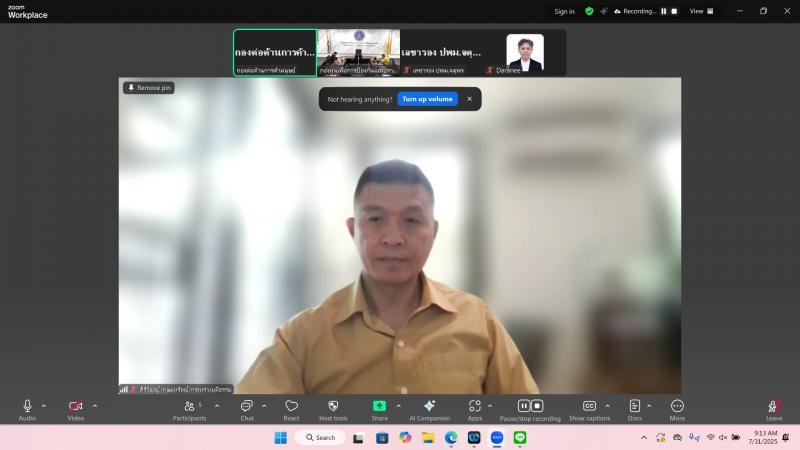Expand arrow next to Participants
800x450 pixels.
(x=217, y=406)
